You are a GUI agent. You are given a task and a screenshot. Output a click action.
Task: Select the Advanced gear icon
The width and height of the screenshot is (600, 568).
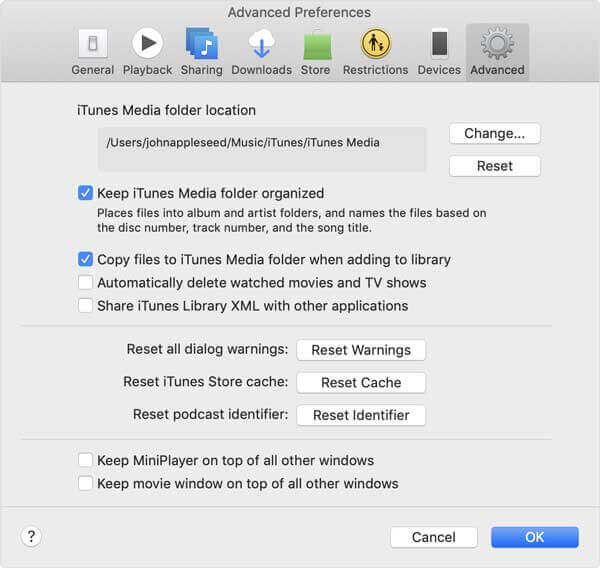click(497, 43)
